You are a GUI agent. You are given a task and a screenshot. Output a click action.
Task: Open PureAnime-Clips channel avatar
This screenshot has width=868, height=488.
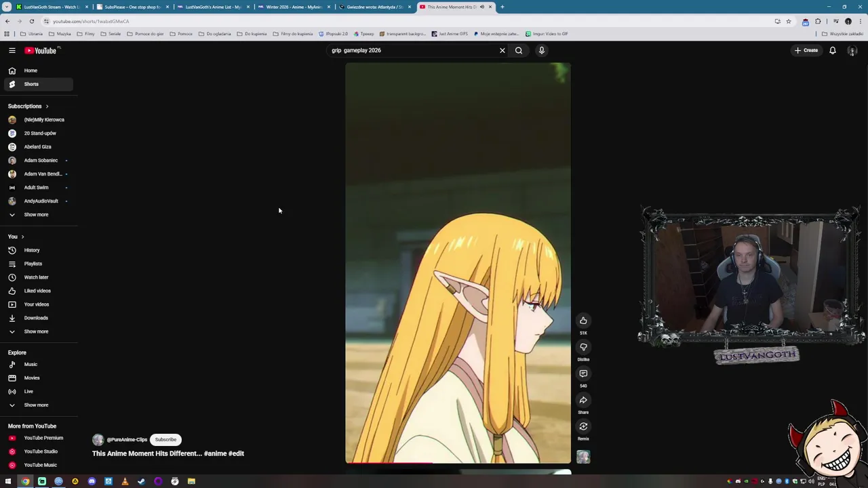tap(98, 439)
